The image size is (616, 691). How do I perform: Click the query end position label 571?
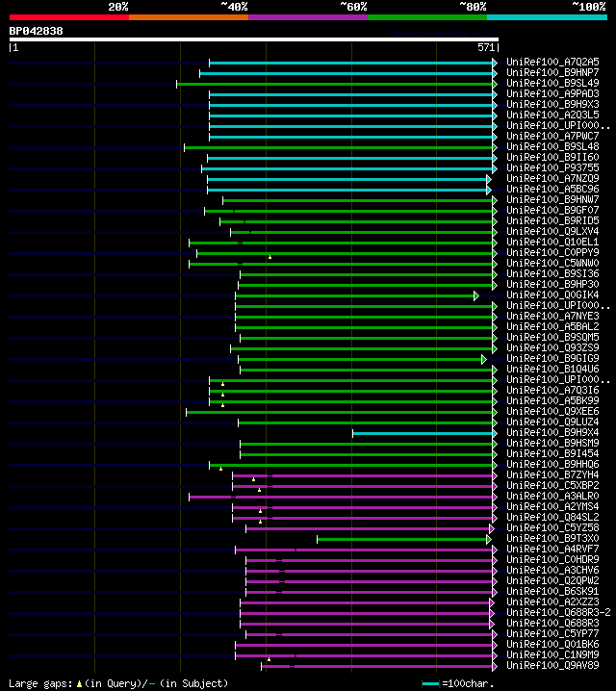pos(486,47)
